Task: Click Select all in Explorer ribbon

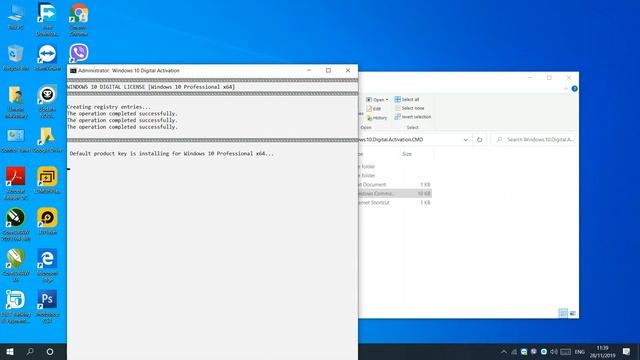Action: coord(407,99)
